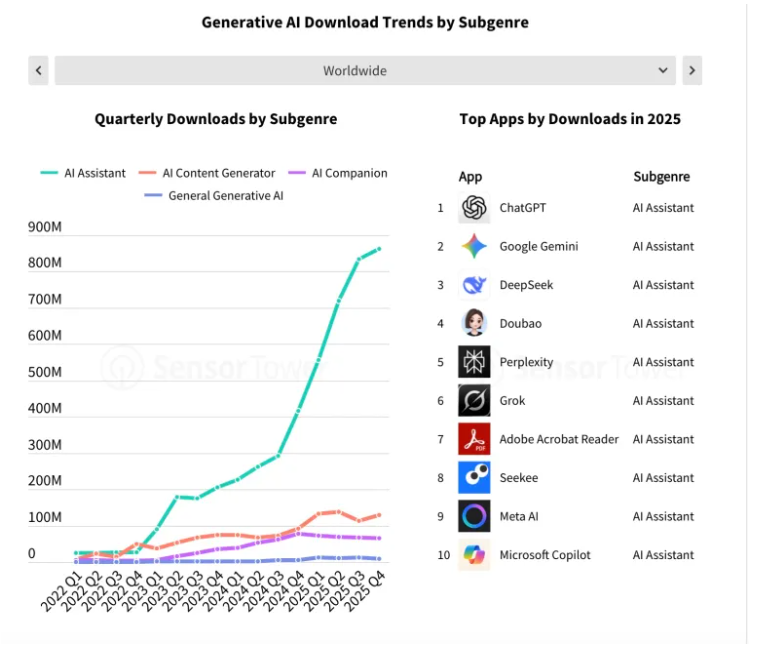Image resolution: width=768 pixels, height=664 pixels.
Task: Click the ChatGPT app icon
Action: 474,208
